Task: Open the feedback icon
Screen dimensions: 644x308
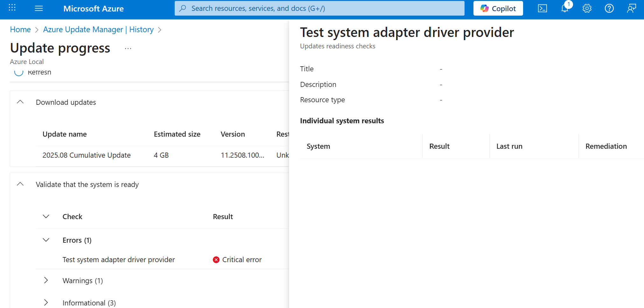Action: 632,8
